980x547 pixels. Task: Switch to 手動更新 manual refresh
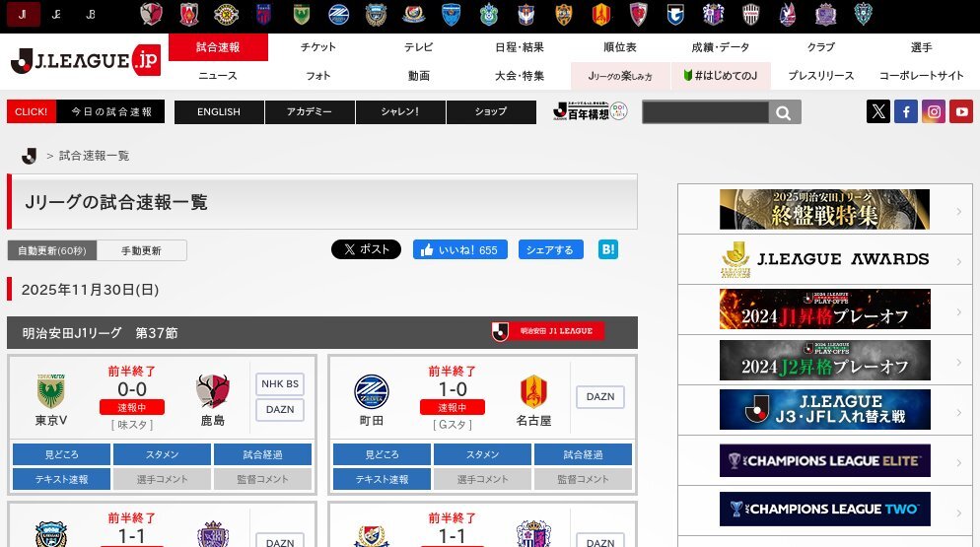tap(141, 250)
